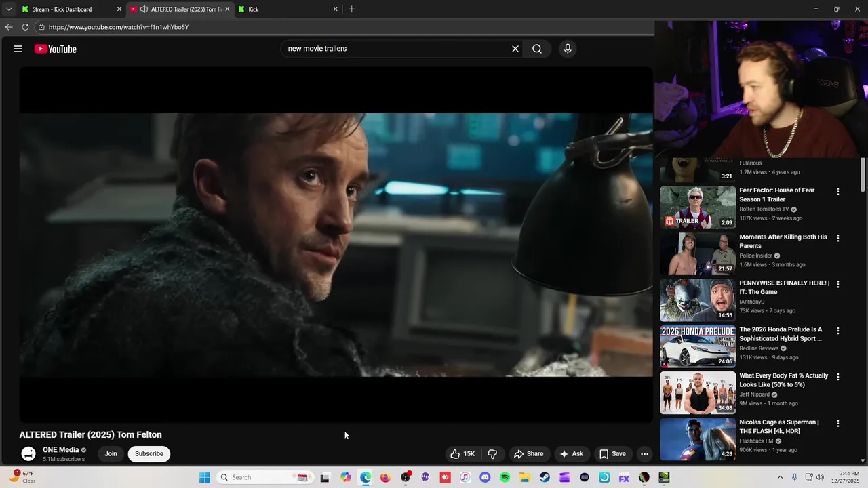Reload the YouTube page

click(x=25, y=27)
